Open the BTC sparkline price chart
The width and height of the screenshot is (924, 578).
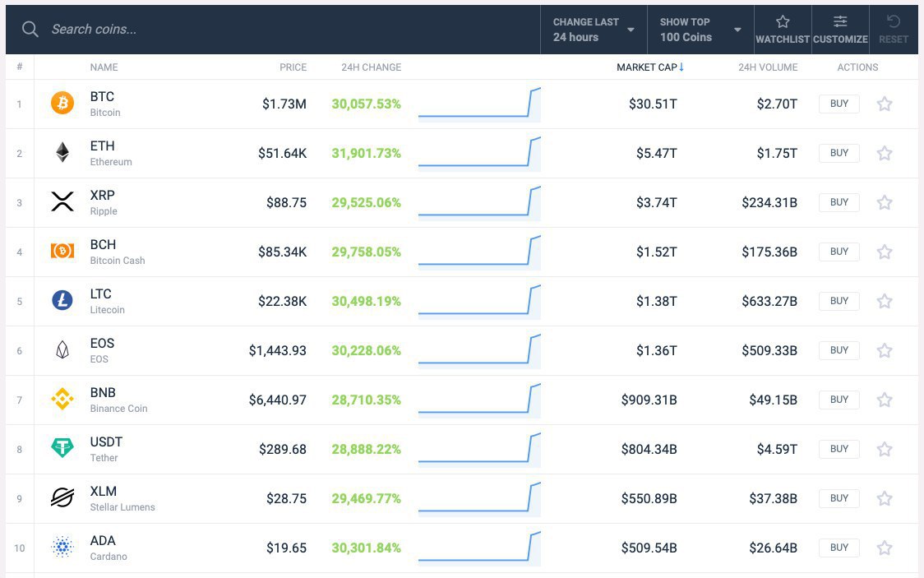(479, 104)
